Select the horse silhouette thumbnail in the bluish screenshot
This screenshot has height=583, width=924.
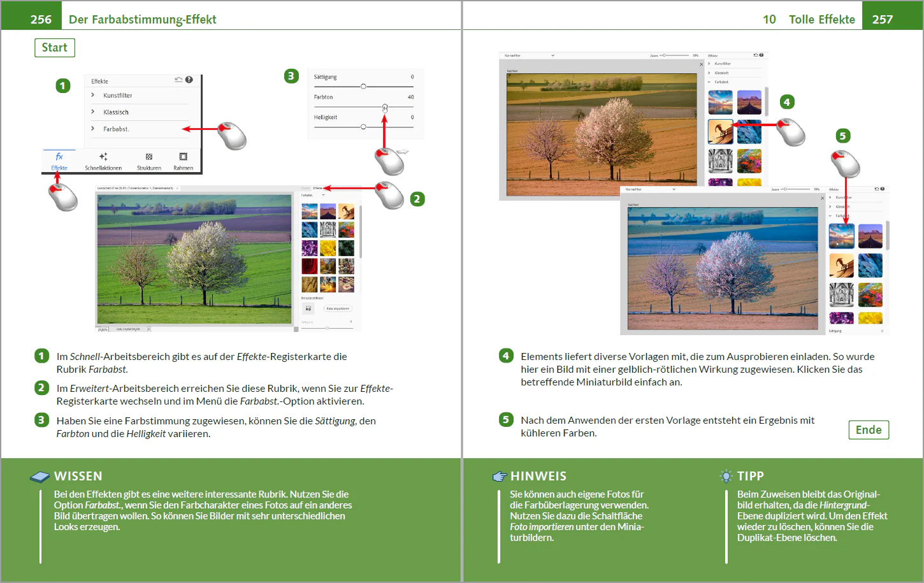point(841,266)
